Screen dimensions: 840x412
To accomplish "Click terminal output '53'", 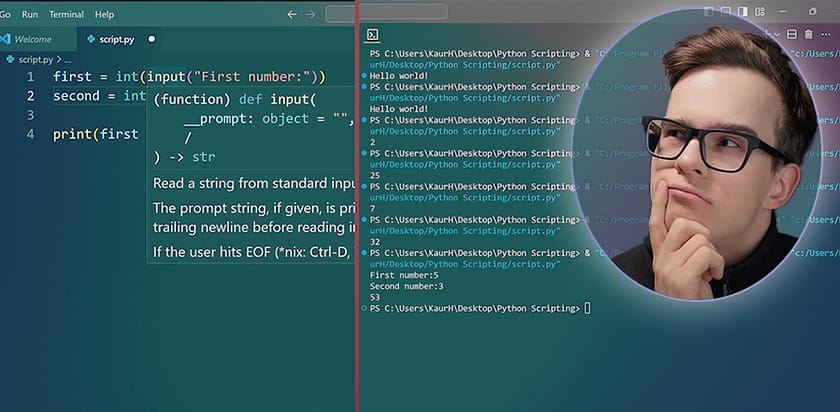I will tap(374, 297).
